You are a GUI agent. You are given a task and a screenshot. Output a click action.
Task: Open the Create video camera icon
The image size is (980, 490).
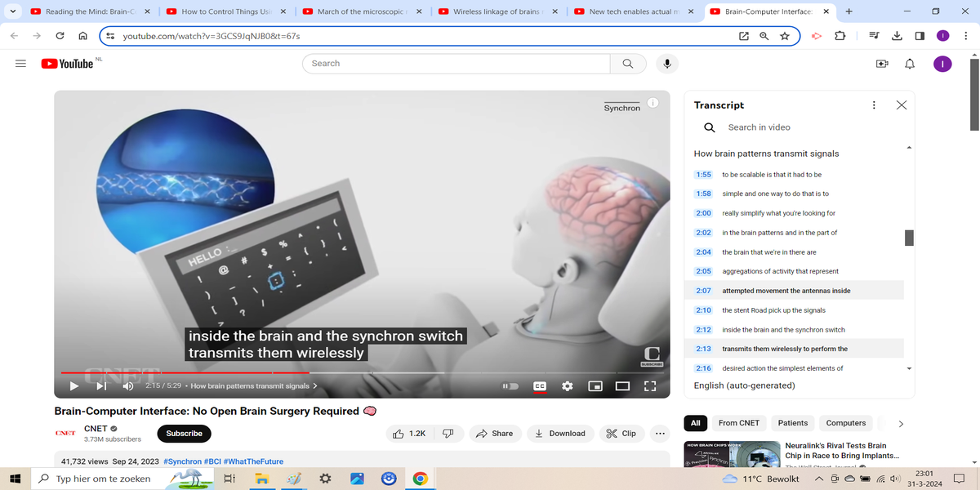tap(881, 64)
